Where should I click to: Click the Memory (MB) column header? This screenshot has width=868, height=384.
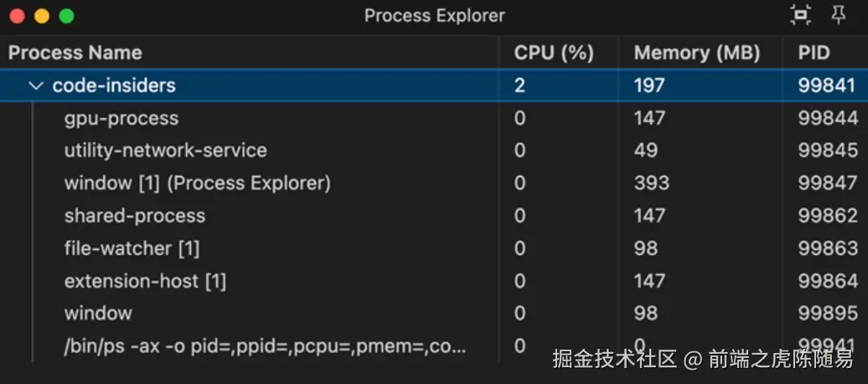[x=696, y=53]
